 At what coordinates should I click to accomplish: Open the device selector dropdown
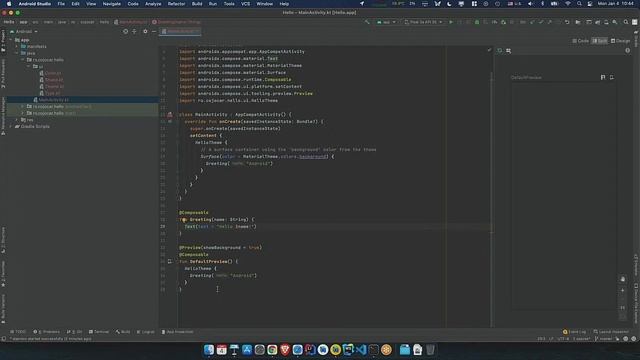(x=423, y=22)
